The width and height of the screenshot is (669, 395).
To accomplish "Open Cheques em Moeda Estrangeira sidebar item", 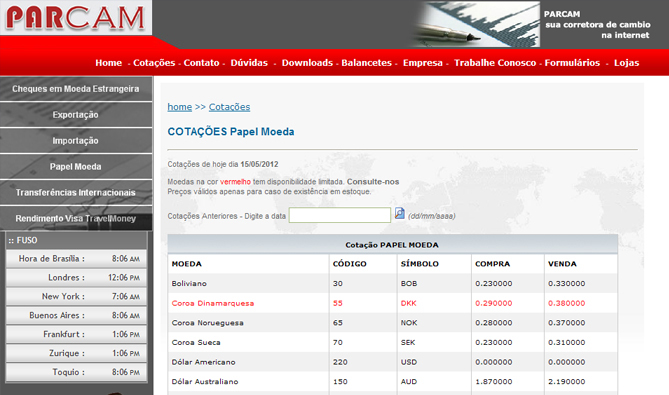I will pos(76,89).
